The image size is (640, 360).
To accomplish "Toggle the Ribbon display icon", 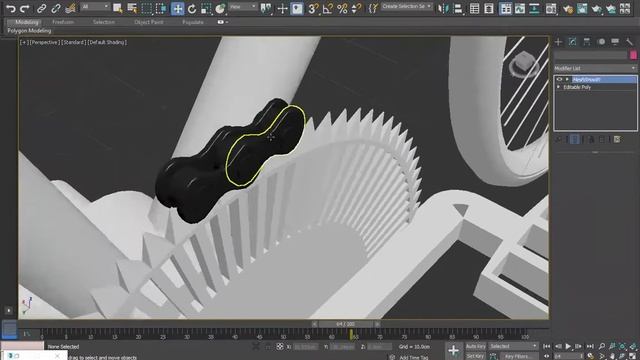I will (x=505, y=8).
